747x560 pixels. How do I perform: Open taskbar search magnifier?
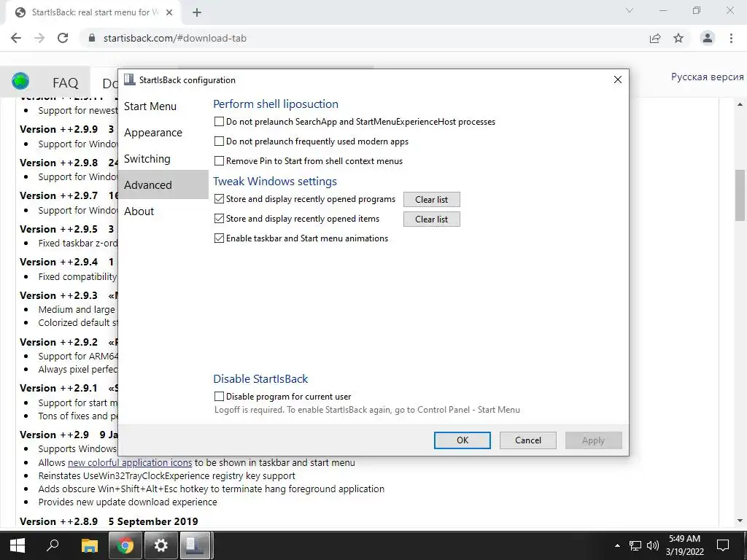[x=53, y=545]
